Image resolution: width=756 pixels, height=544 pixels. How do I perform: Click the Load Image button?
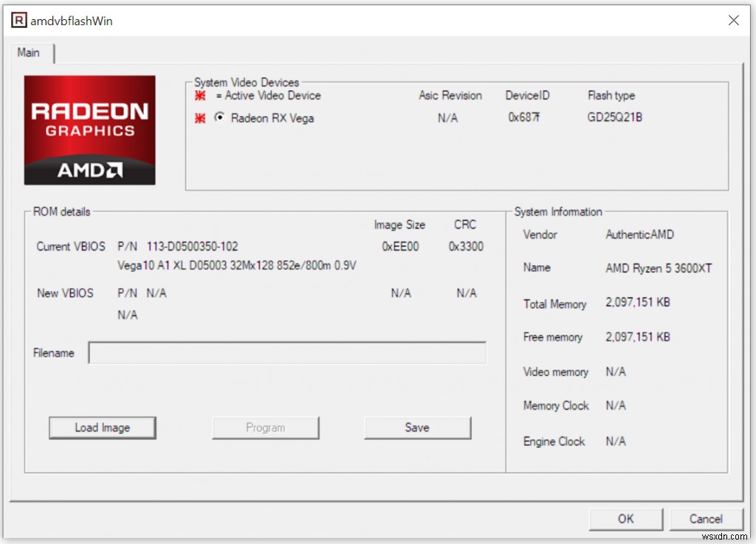[102, 427]
